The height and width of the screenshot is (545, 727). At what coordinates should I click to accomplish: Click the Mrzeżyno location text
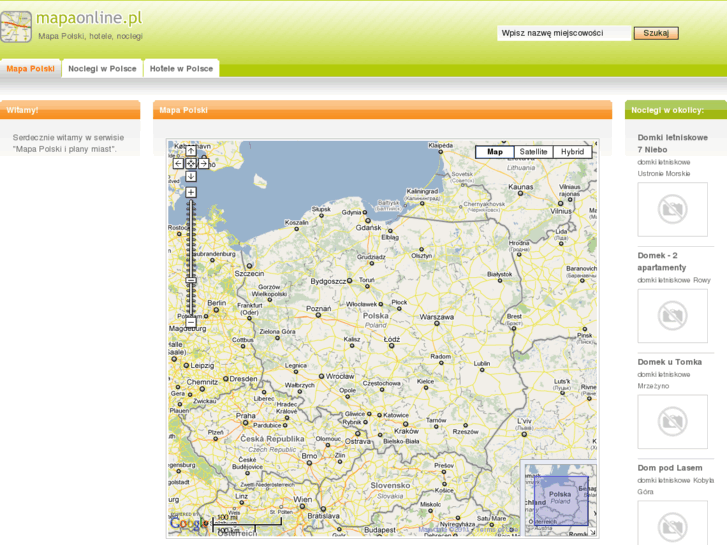click(x=653, y=386)
